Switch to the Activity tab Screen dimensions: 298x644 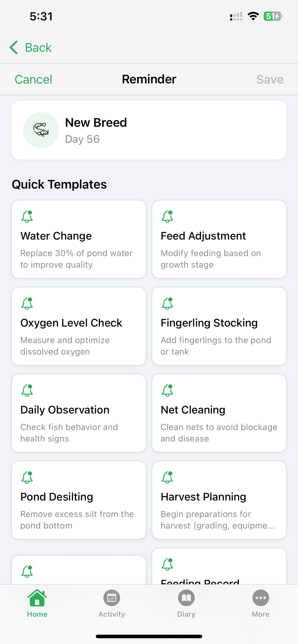[112, 603]
